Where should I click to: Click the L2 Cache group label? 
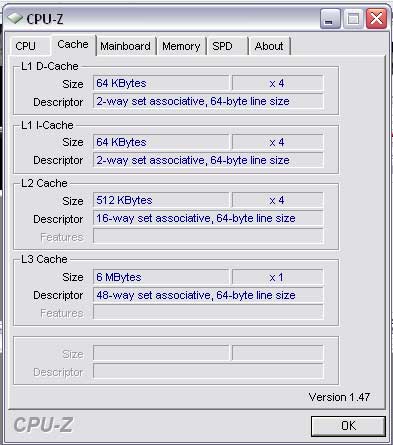tap(44, 183)
